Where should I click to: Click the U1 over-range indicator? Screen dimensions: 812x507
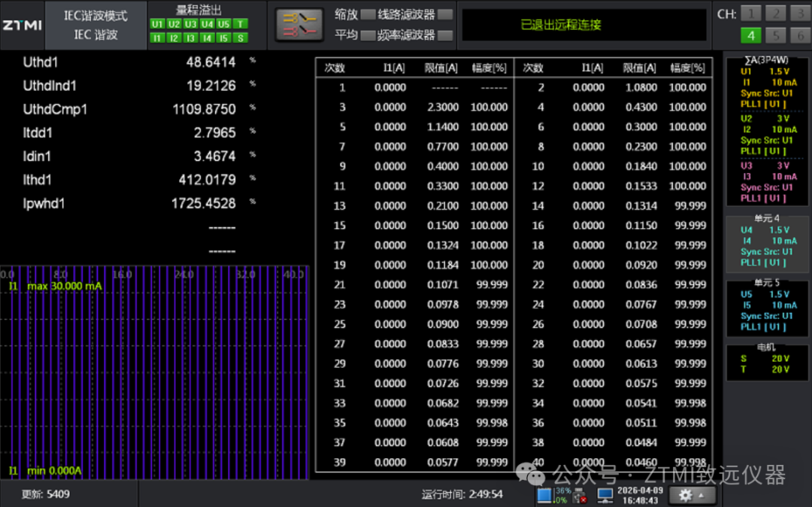click(x=157, y=24)
